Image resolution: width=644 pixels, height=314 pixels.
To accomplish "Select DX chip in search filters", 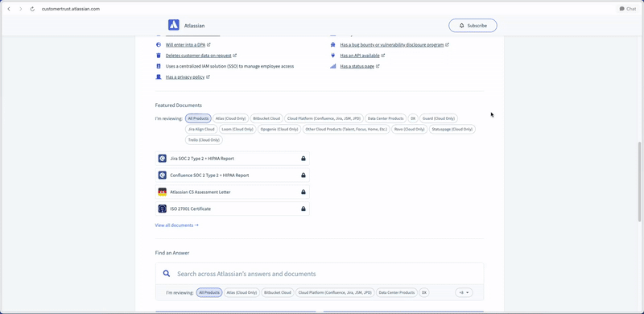I will [x=424, y=292].
